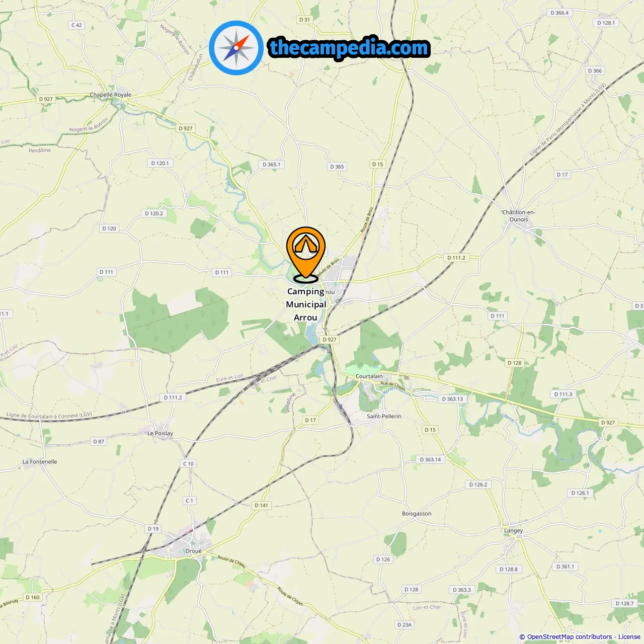Click the D 111.2 road shield east of Arrou
644x644 pixels.
456,258
